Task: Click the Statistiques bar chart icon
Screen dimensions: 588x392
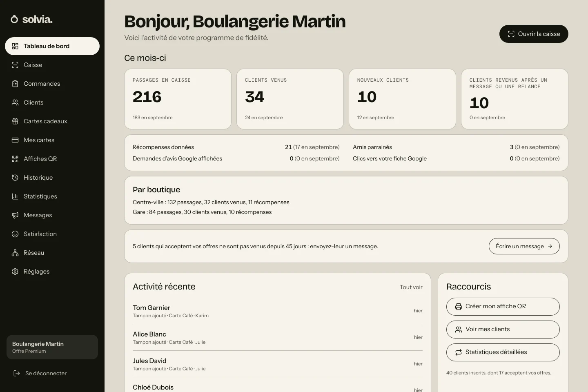Action: point(15,196)
